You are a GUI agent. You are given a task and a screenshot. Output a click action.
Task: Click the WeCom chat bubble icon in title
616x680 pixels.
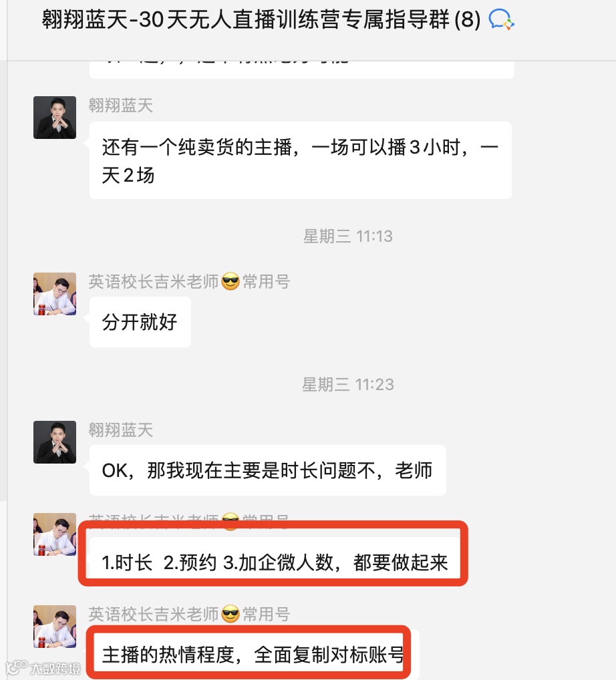501,20
